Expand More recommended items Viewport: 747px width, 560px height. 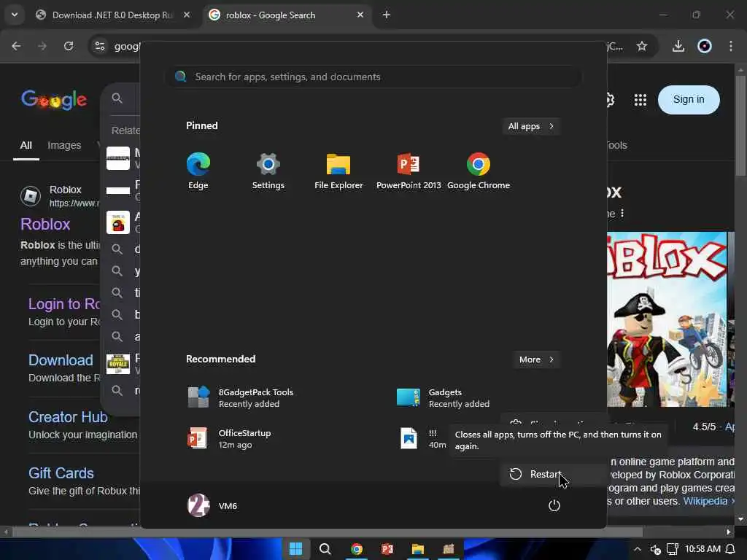coord(536,359)
